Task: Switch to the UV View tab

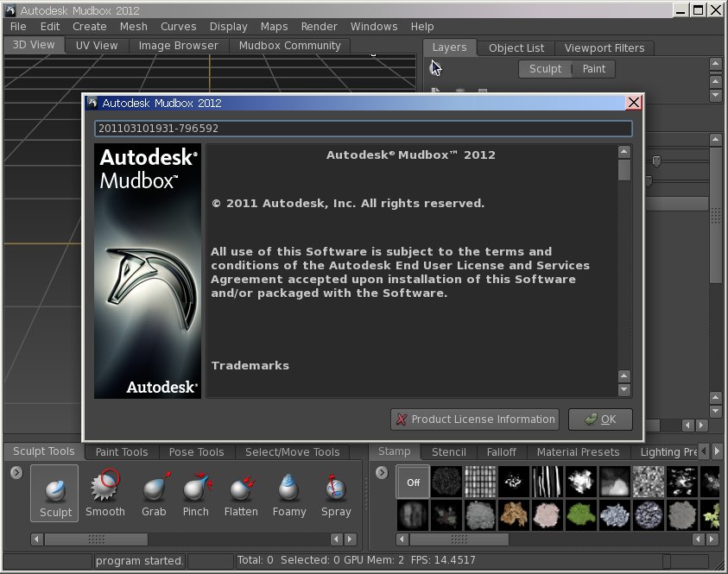Action: click(97, 45)
